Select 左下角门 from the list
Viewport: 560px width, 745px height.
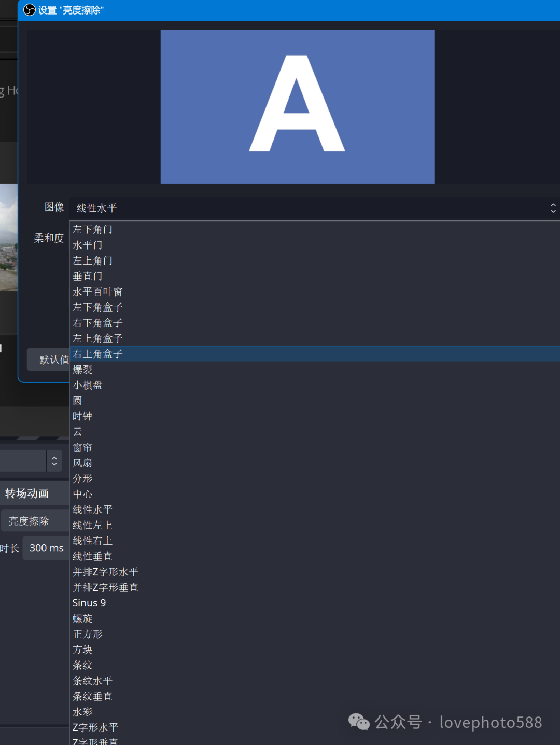point(93,229)
